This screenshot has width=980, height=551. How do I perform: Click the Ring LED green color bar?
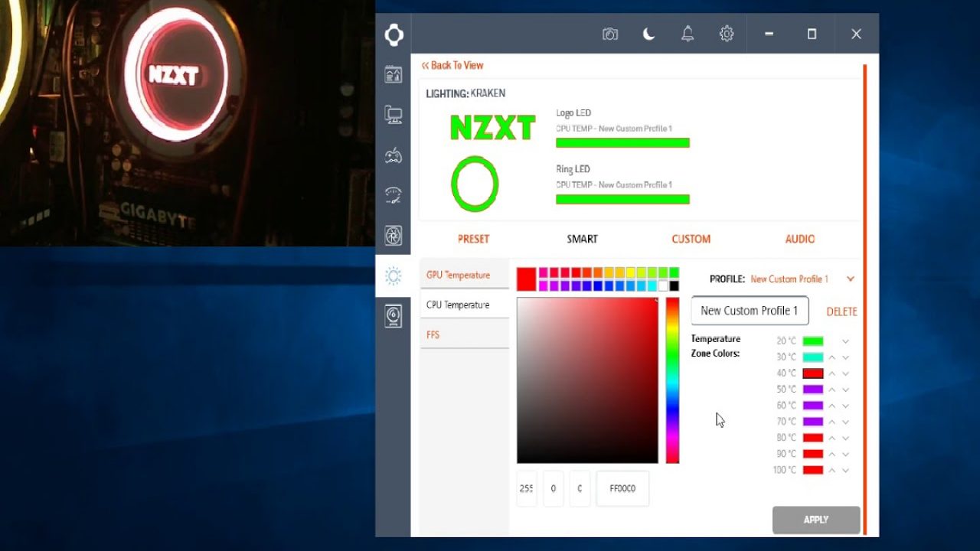(622, 200)
